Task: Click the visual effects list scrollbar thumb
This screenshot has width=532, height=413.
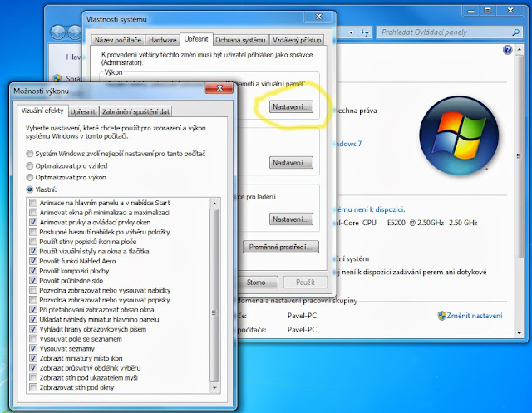Action: tap(214, 295)
